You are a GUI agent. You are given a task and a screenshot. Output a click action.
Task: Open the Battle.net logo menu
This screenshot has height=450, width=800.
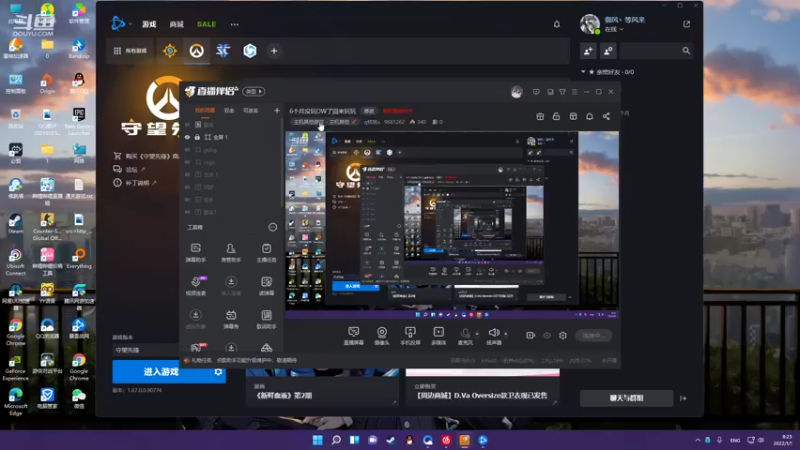point(121,23)
